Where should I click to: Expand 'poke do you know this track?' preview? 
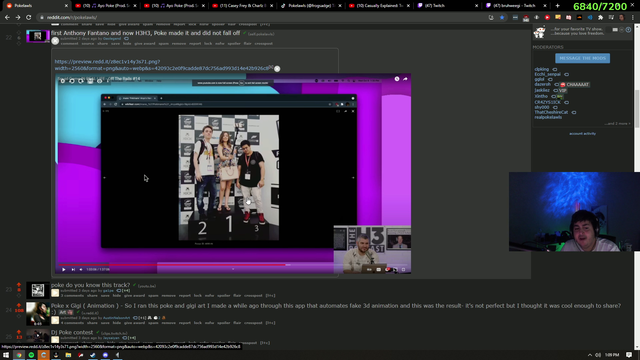tap(55, 293)
